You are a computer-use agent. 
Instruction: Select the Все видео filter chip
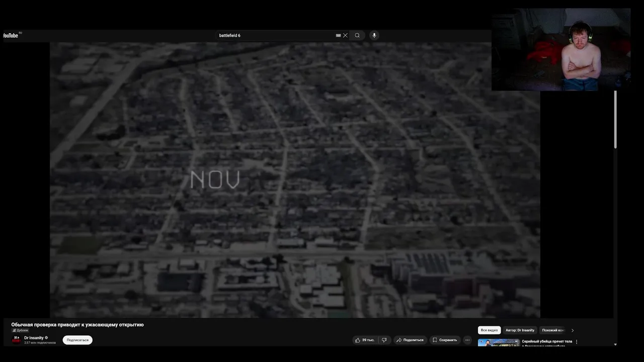pyautogui.click(x=489, y=330)
